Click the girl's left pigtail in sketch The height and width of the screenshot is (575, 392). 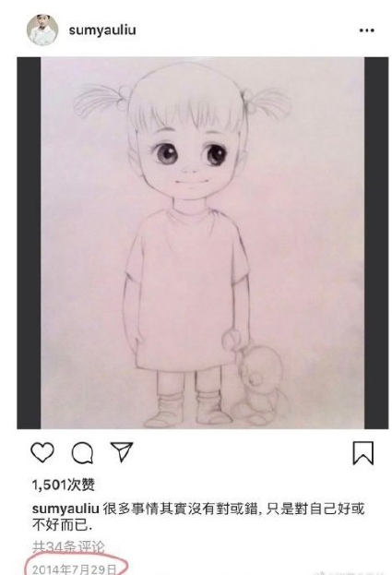[101, 100]
